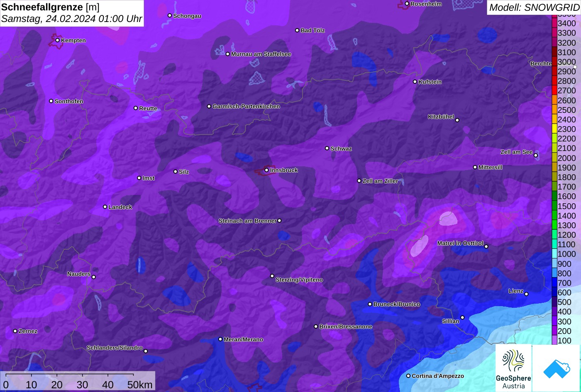Select the Zell am See marker dot
Viewport: 581px width, 392px height.
point(536,156)
